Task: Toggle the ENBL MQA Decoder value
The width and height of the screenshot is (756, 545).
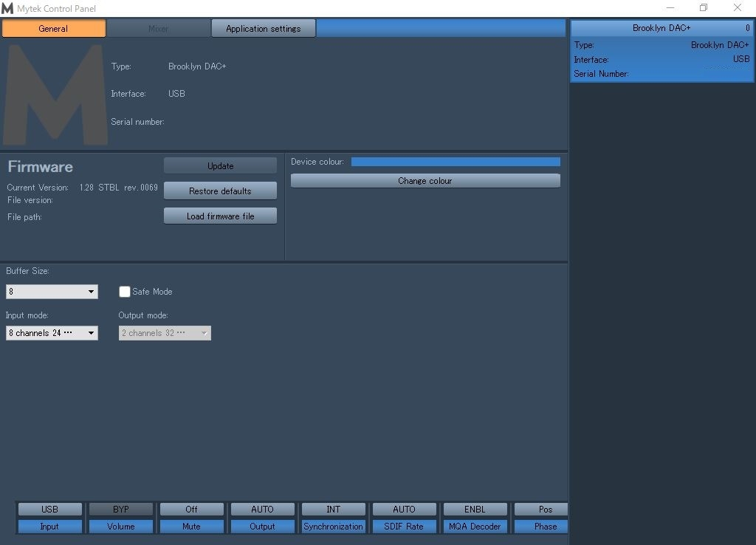Action: [475, 510]
